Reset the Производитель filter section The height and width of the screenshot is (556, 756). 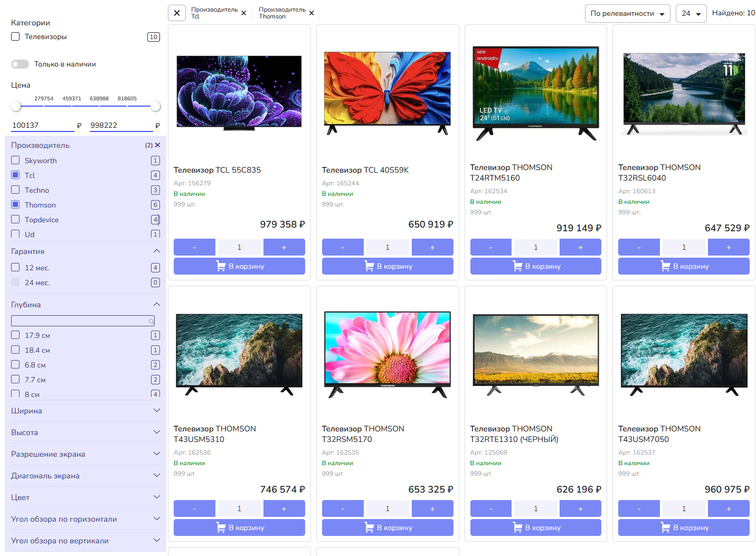pyautogui.click(x=157, y=145)
